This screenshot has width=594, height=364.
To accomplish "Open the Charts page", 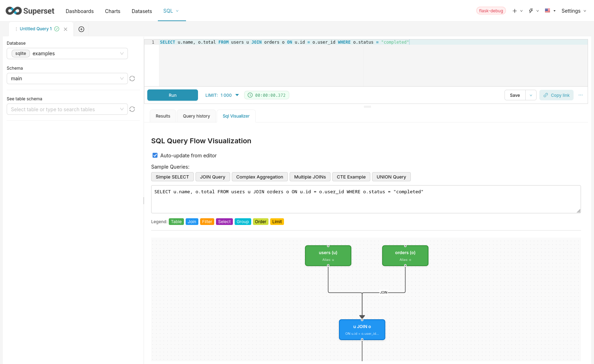I will [x=112, y=11].
